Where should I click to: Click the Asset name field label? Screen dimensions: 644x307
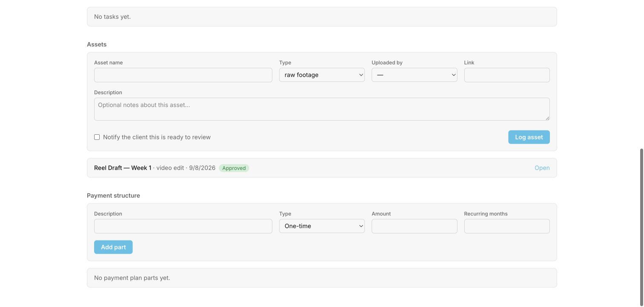(108, 63)
